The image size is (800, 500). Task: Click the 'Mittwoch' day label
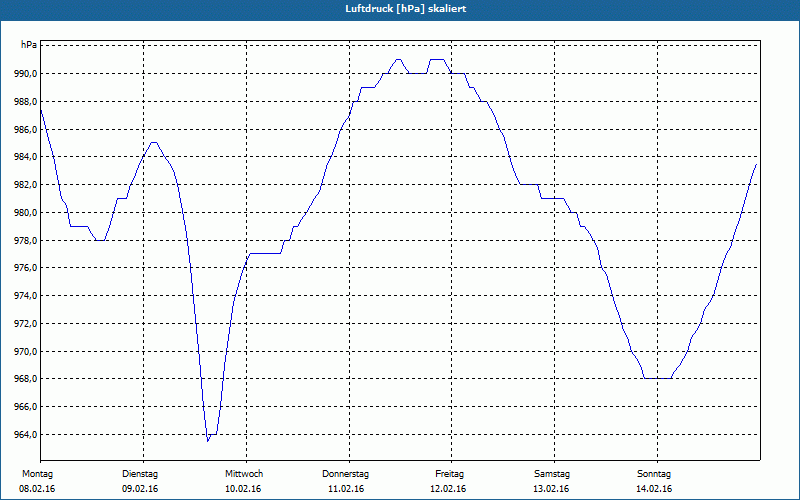[x=244, y=474]
